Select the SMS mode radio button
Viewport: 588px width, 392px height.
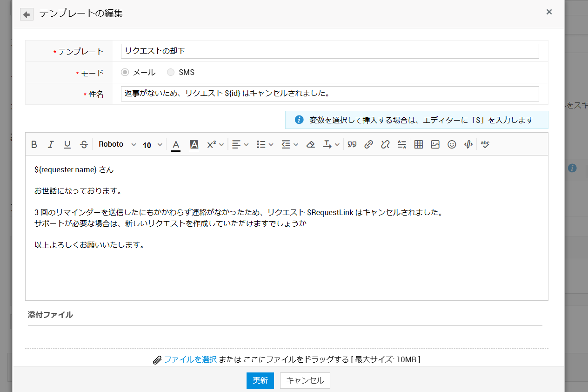point(171,72)
